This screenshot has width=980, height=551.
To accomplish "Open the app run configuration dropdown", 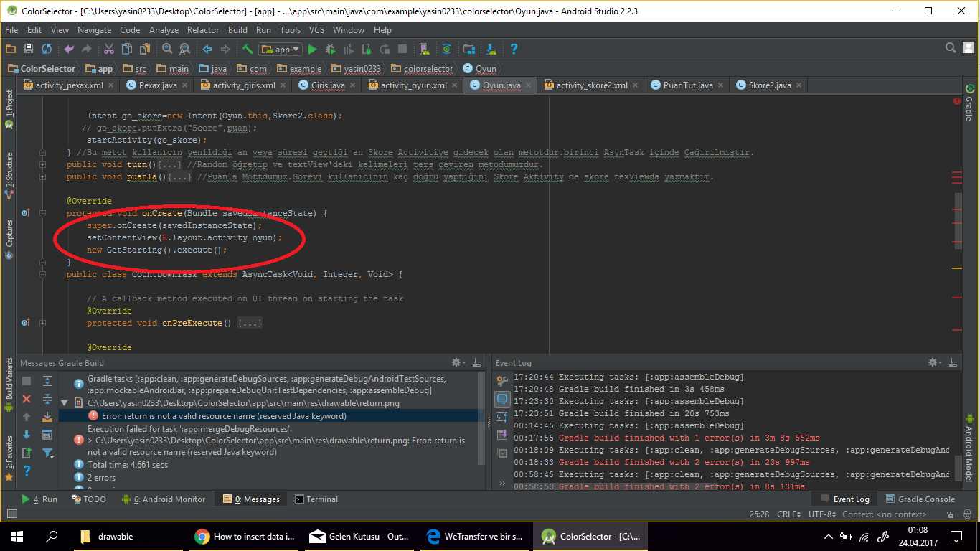I will (x=281, y=49).
